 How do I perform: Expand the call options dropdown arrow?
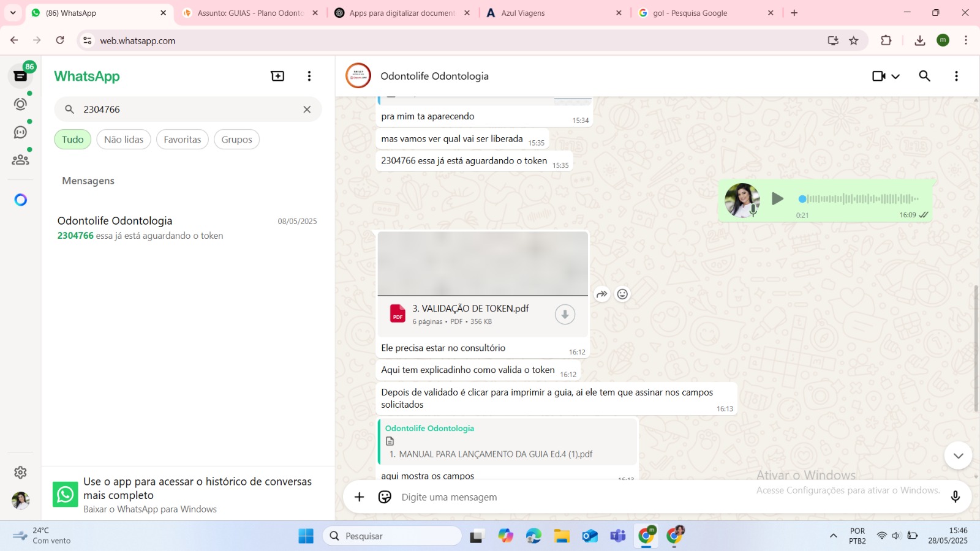tap(895, 77)
